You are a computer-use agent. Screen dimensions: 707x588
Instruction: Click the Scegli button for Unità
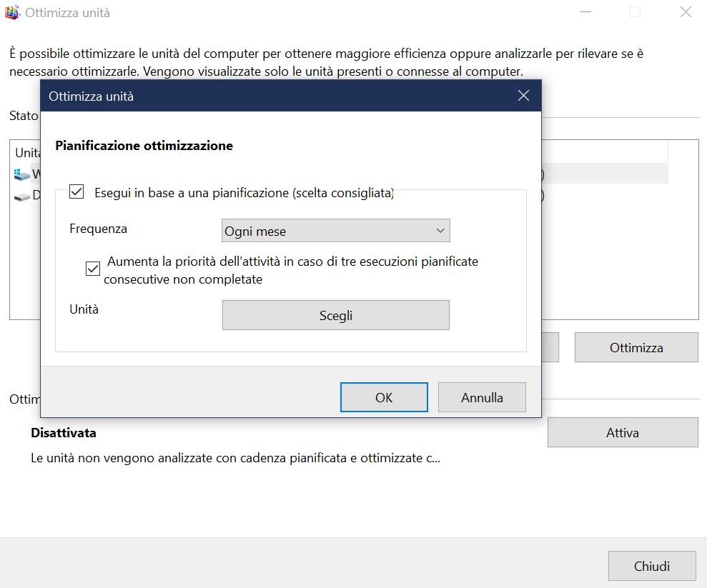[335, 315]
